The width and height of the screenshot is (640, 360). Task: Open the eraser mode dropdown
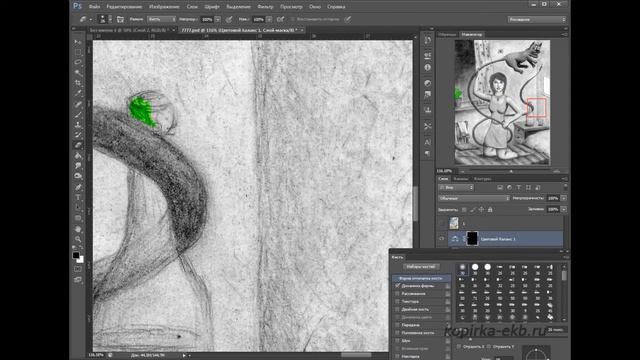162,19
